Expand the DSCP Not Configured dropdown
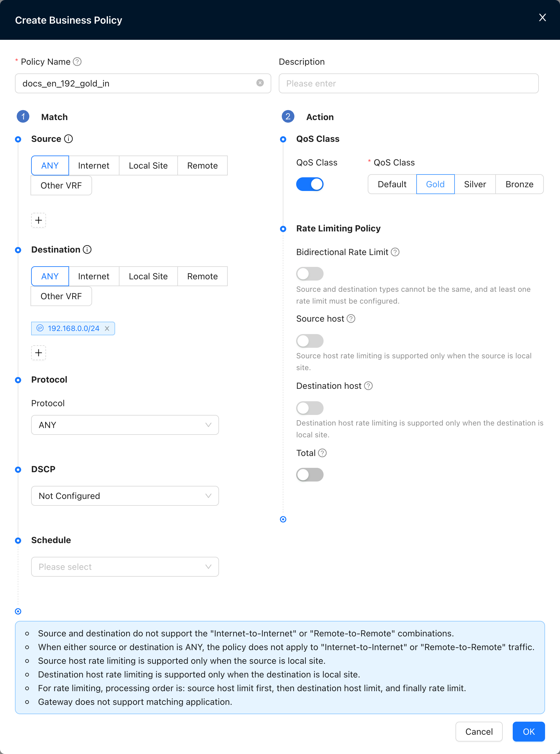560x754 pixels. 125,496
